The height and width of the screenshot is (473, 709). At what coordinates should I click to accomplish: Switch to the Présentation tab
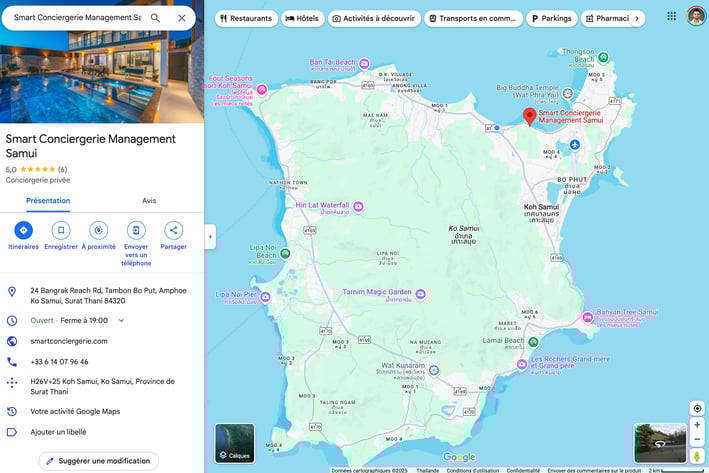coord(48,200)
